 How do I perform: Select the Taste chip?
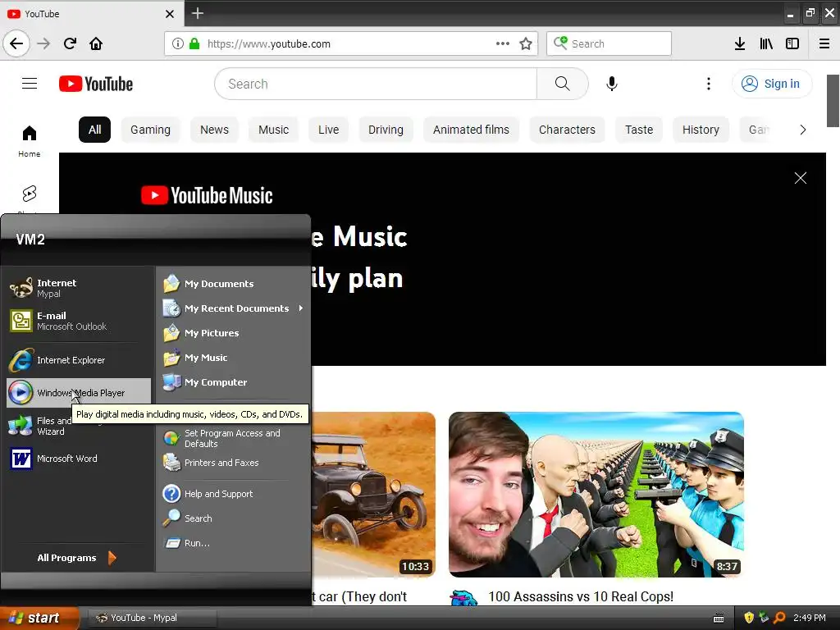click(639, 130)
